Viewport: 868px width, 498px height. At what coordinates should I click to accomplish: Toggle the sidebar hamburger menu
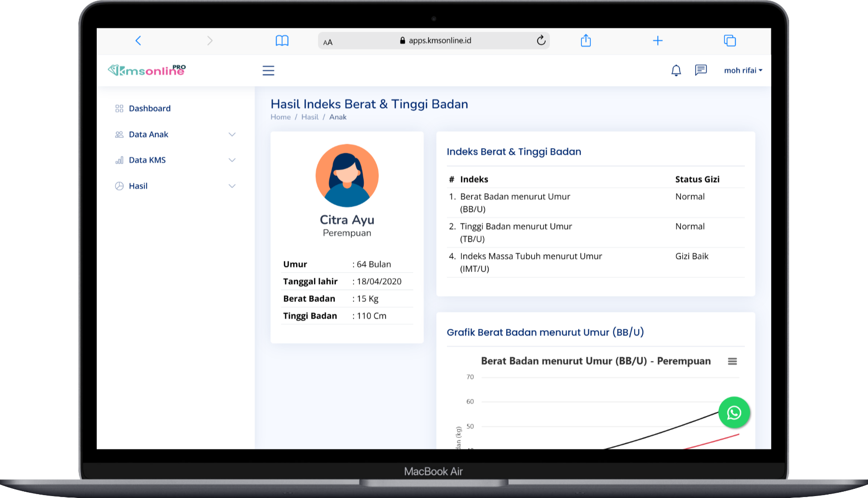(x=268, y=71)
